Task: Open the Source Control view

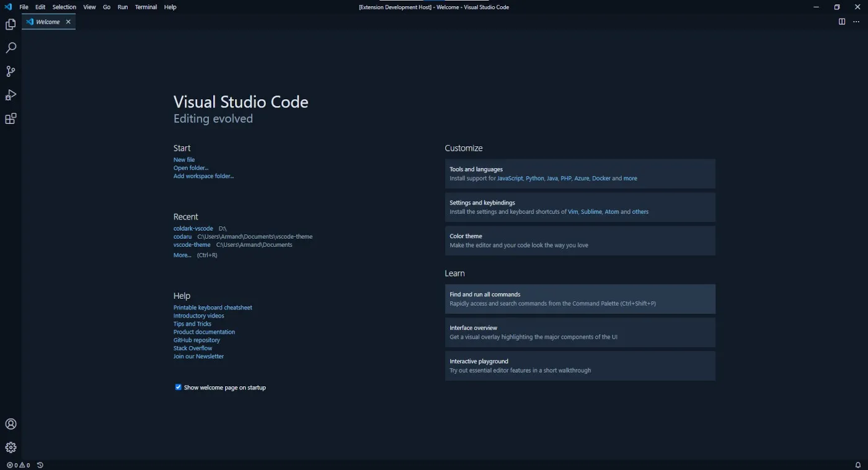Action: [x=11, y=72]
